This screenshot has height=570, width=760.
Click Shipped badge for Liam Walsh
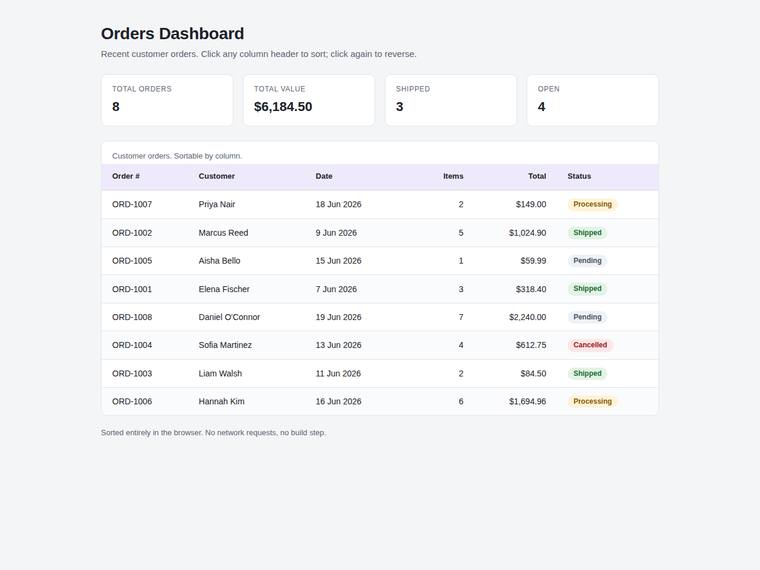(587, 374)
